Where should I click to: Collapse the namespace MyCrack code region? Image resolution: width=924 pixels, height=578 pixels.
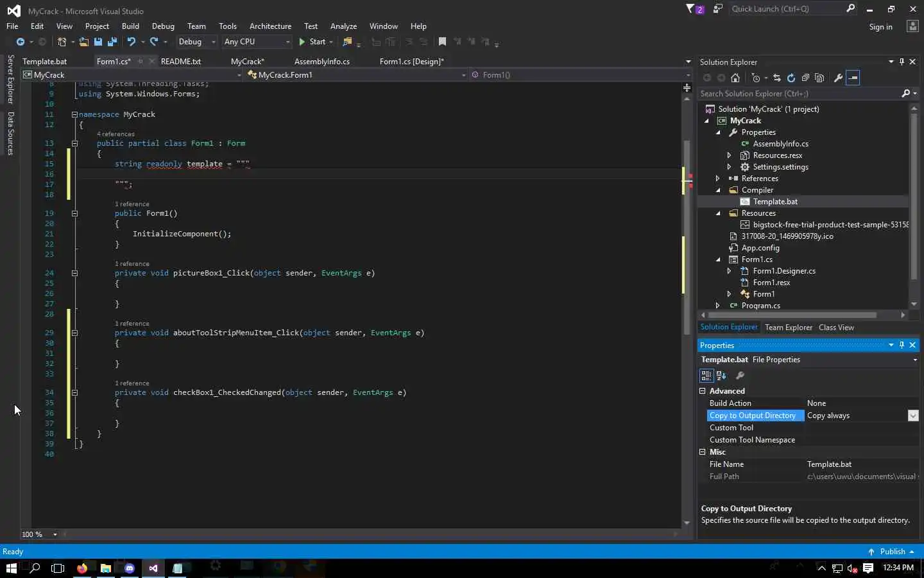(x=74, y=114)
